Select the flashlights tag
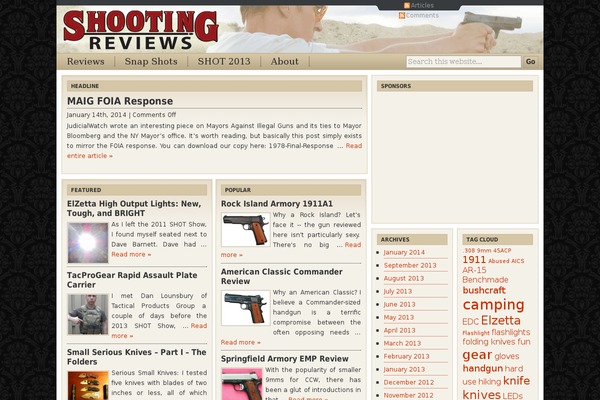The height and width of the screenshot is (400, 600). click(510, 332)
